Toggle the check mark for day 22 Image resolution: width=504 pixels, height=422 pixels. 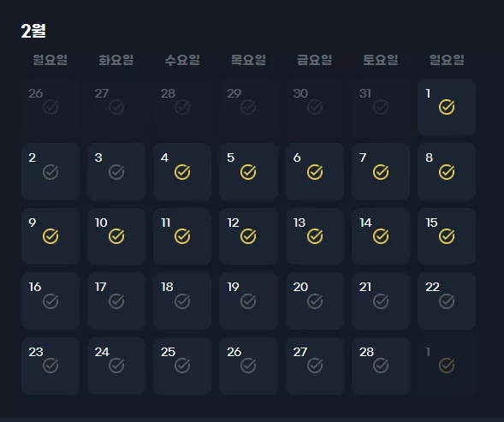click(447, 301)
